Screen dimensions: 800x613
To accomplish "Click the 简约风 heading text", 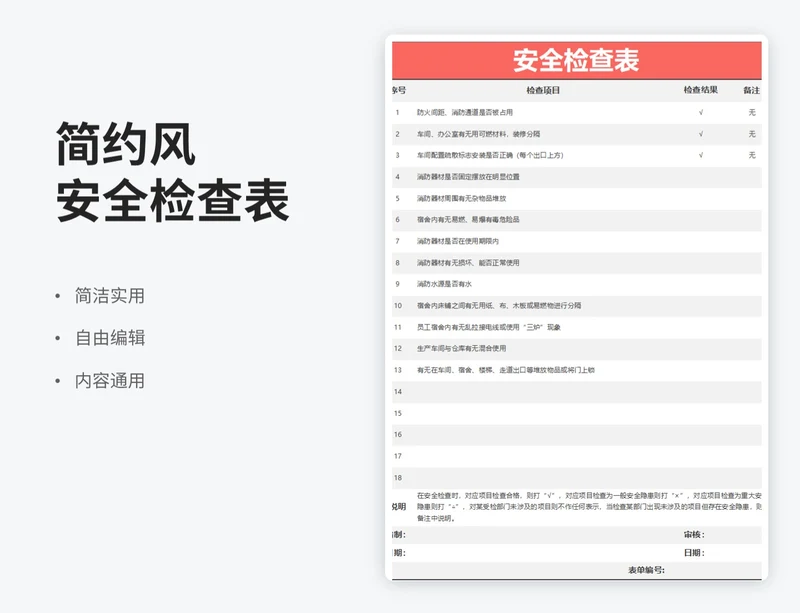I will pos(126,144).
